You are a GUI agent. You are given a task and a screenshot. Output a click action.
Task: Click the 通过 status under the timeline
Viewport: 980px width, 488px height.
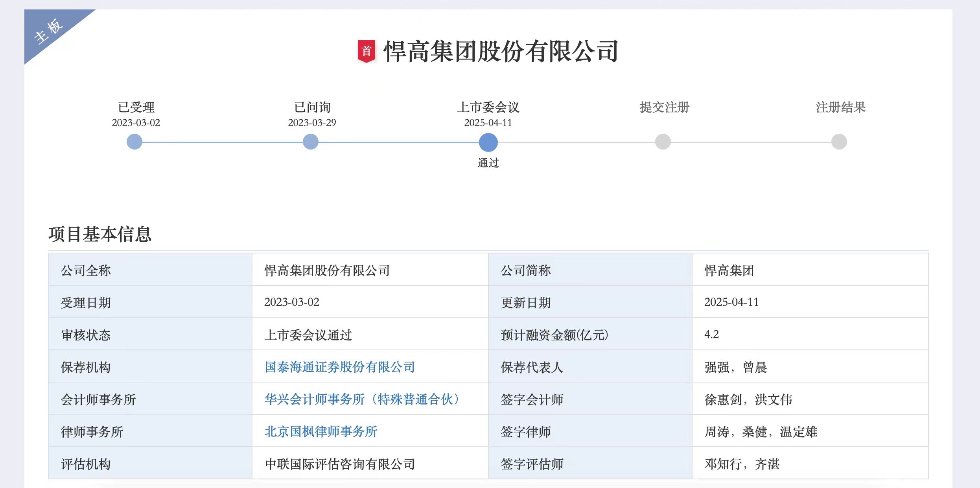click(488, 163)
